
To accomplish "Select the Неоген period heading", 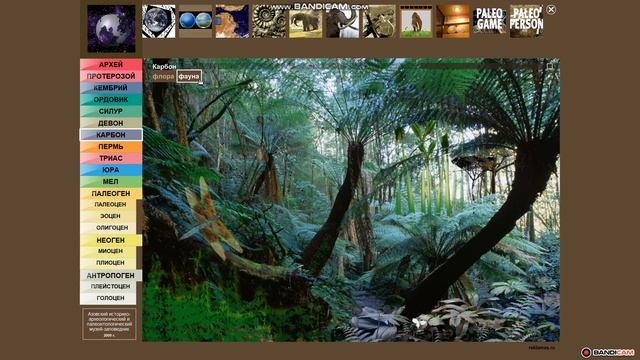I will pos(111,240).
